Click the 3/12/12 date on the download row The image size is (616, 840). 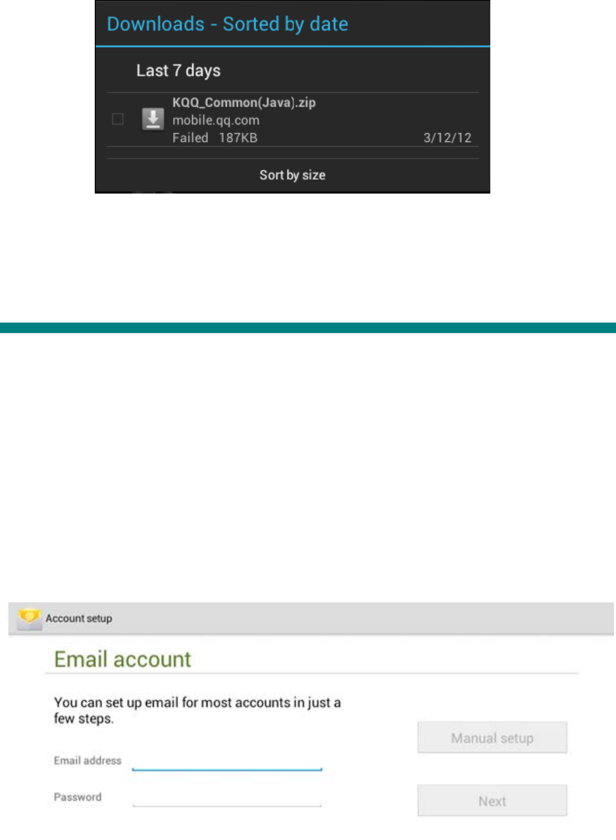pos(448,138)
